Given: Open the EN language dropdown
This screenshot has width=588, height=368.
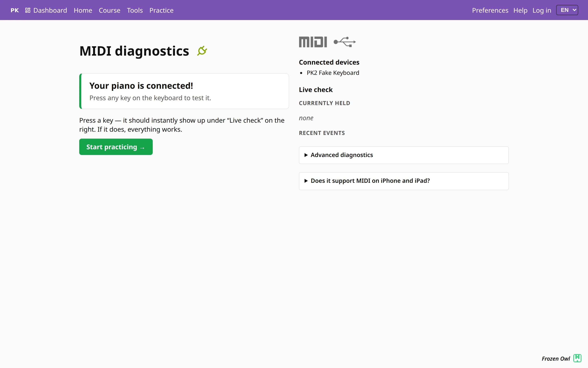Looking at the screenshot, I should [x=567, y=10].
